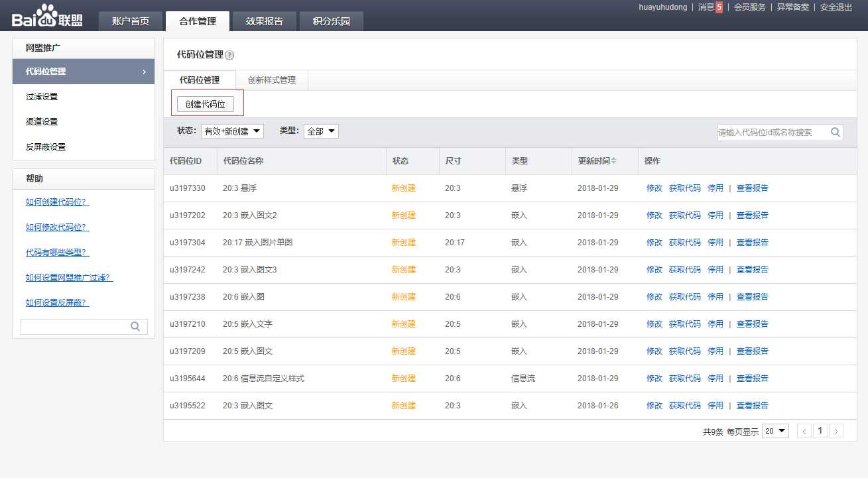Image resolution: width=868 pixels, height=478 pixels.
Task: Click 停用 for u3197202 row
Action: click(715, 215)
